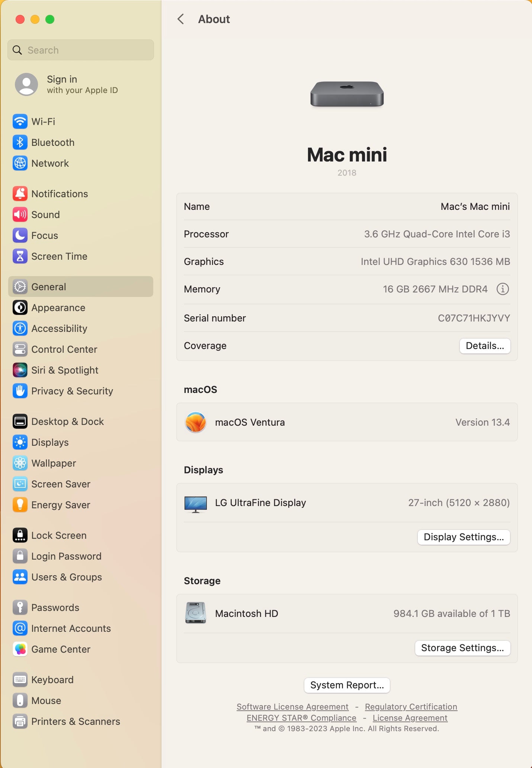Go back using the chevron arrow
This screenshot has width=532, height=768.
tap(181, 19)
